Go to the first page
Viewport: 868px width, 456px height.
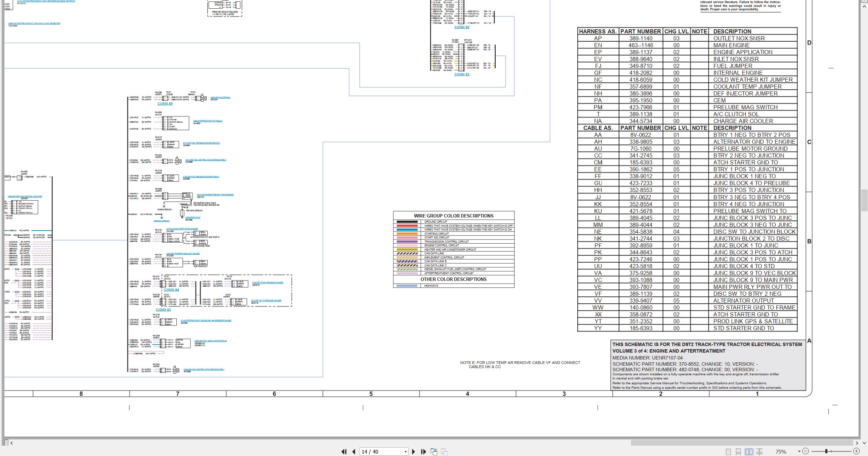coord(344,452)
